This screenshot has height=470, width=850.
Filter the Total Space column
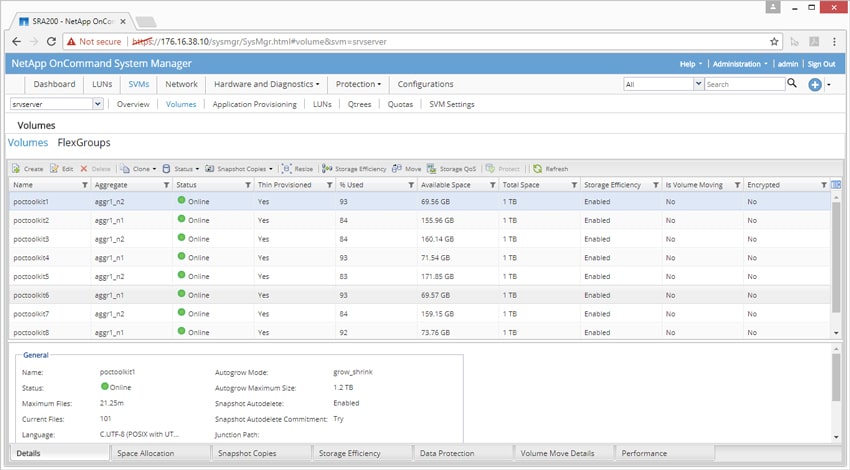point(574,185)
